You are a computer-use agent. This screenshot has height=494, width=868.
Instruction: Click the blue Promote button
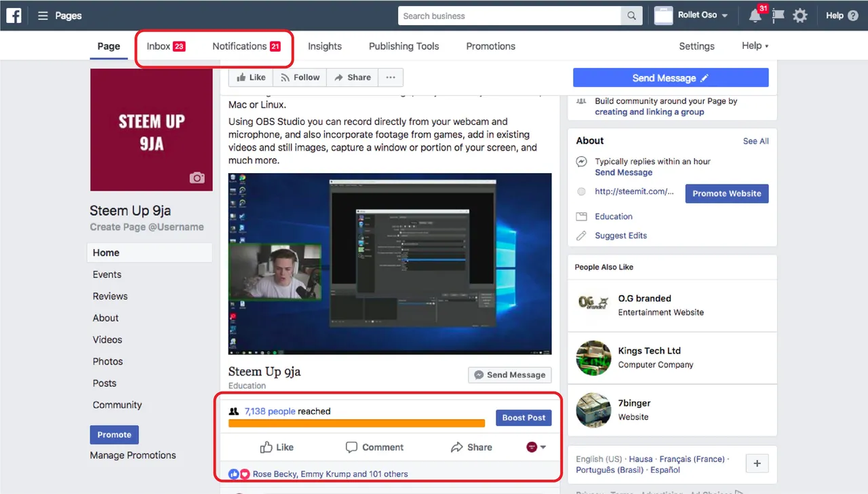pos(115,434)
